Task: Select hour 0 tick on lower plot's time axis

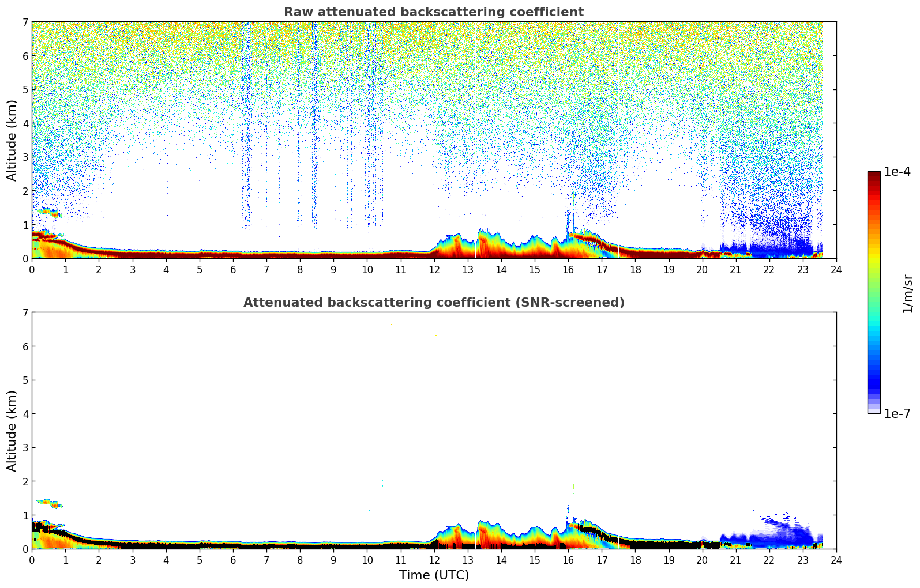Action: point(32,560)
